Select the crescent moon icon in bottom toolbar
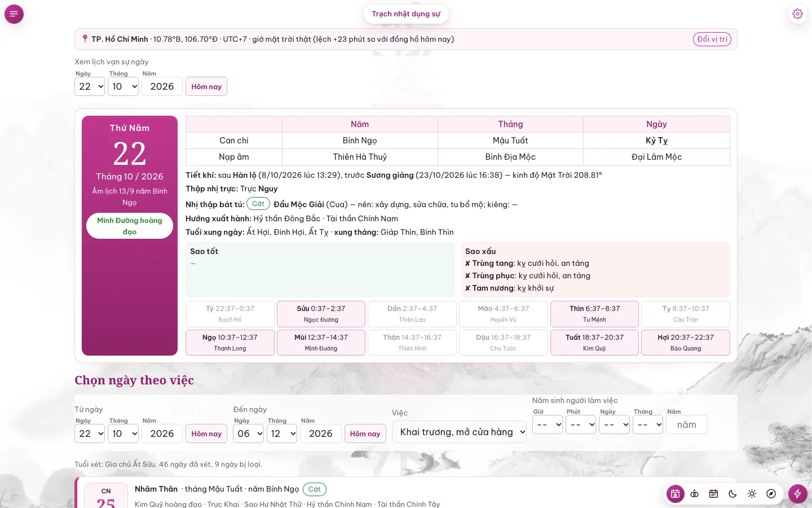 (x=733, y=494)
